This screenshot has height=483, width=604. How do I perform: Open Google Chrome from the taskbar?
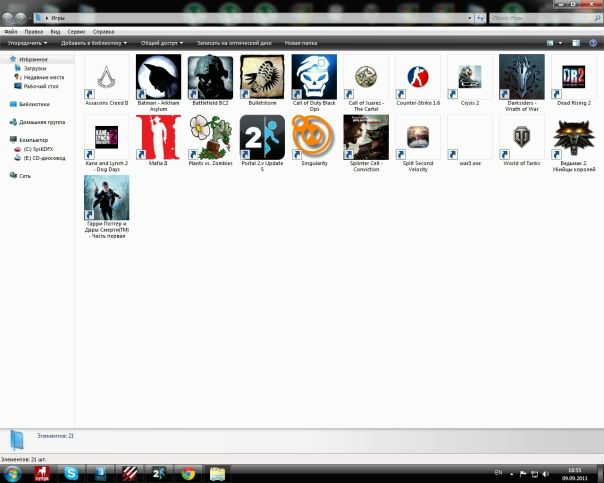pyautogui.click(x=188, y=473)
